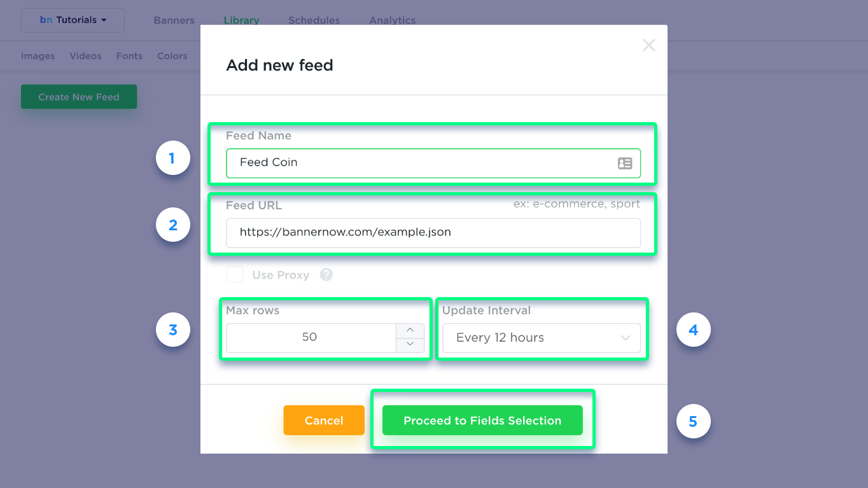Focus the Feed URL input field
Viewport: 868px width, 488px height.
(x=433, y=233)
